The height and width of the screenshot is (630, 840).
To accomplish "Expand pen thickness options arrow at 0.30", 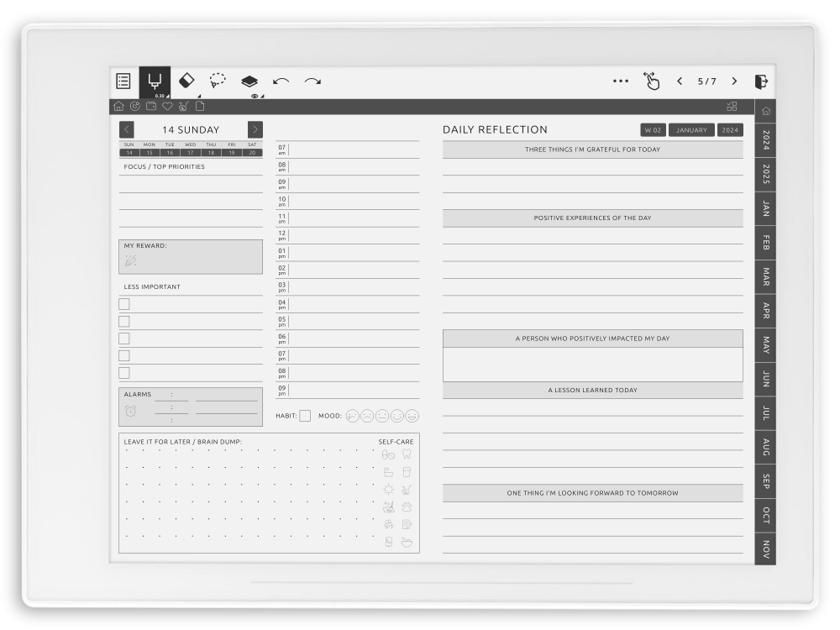I will coord(167,96).
